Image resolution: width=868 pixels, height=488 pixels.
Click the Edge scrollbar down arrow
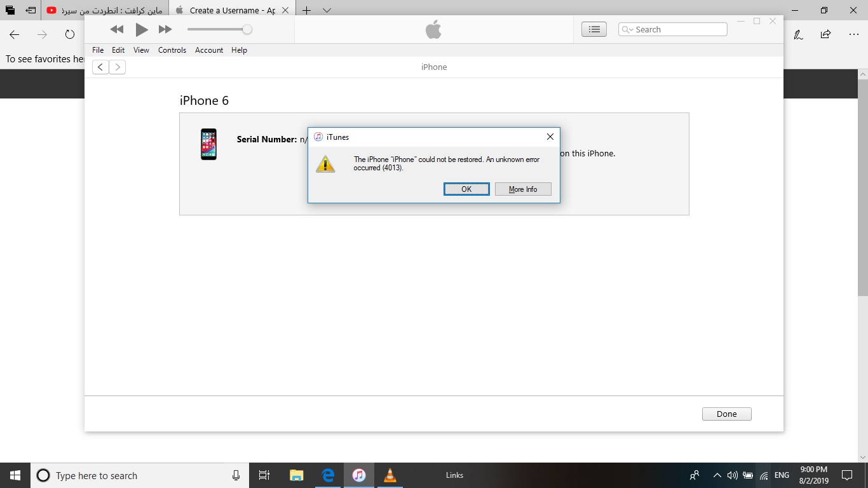click(863, 457)
